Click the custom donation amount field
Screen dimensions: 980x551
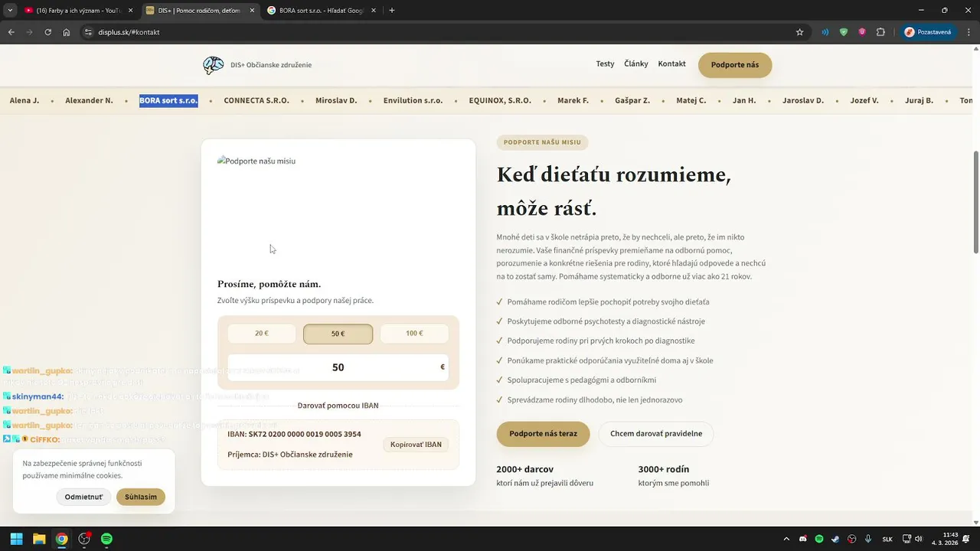point(338,367)
